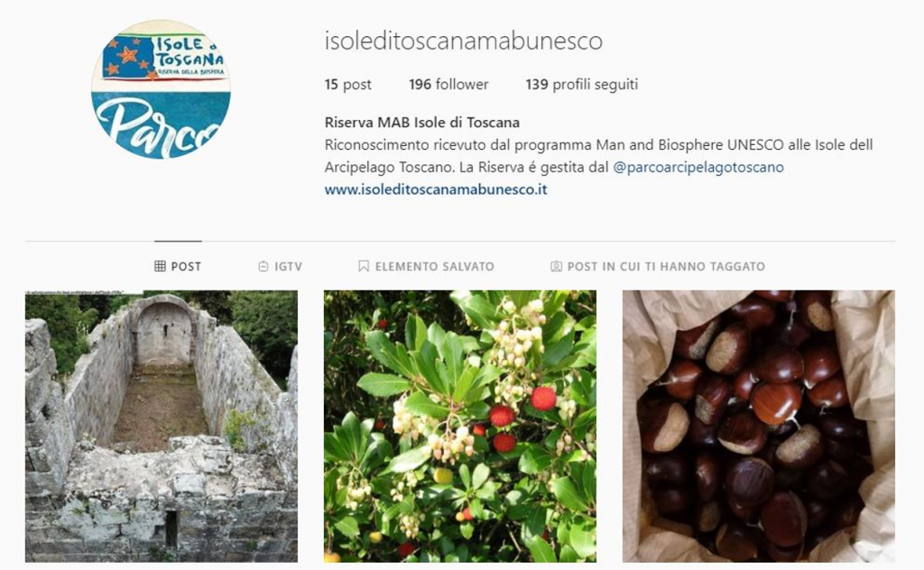Switch to the IGTV tab

tap(281, 266)
